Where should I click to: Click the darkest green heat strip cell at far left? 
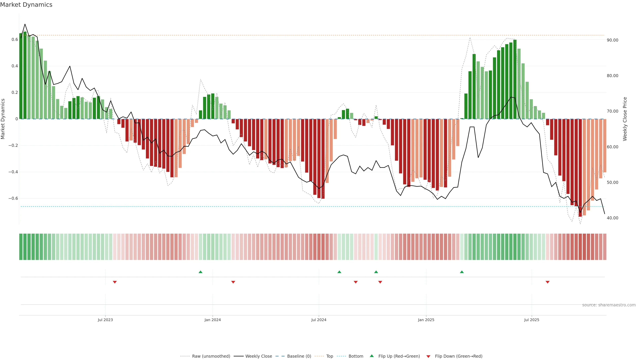pos(21,247)
